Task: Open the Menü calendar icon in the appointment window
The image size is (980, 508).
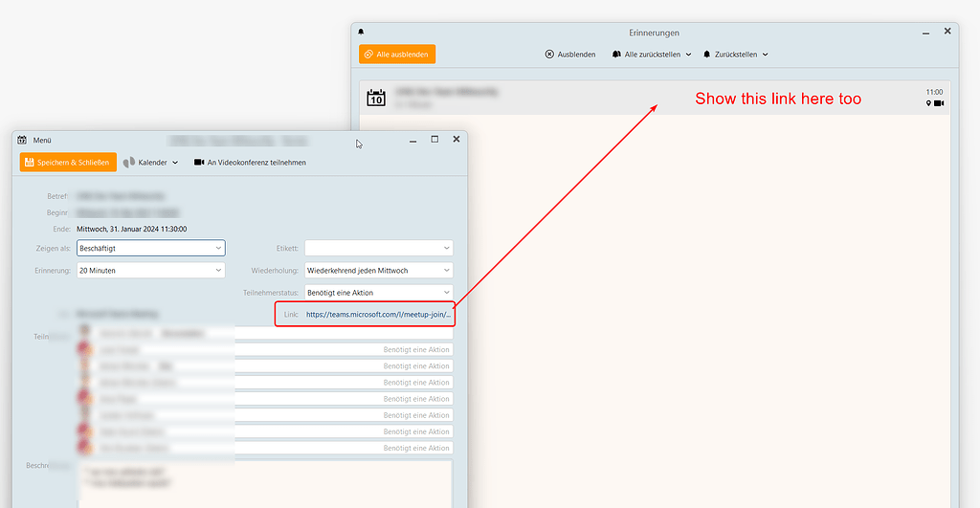Action: tap(22, 140)
